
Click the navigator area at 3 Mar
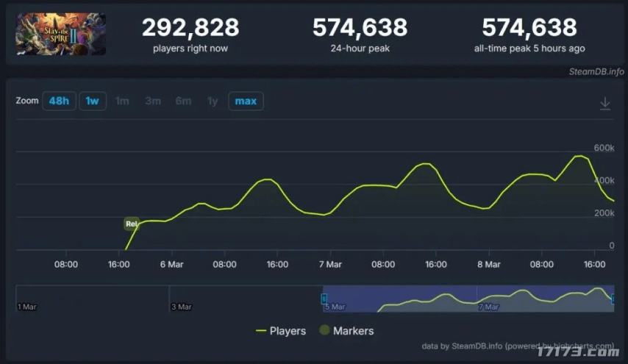point(182,300)
